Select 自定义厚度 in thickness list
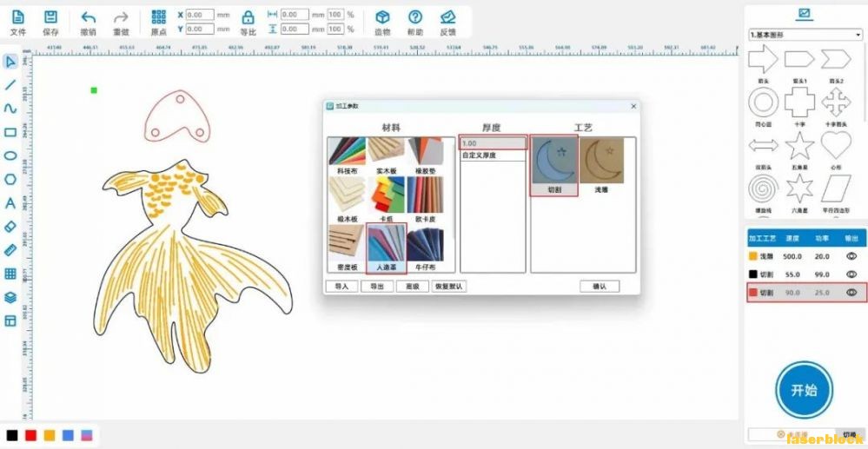Viewport: 868px width, 449px height. 493,155
